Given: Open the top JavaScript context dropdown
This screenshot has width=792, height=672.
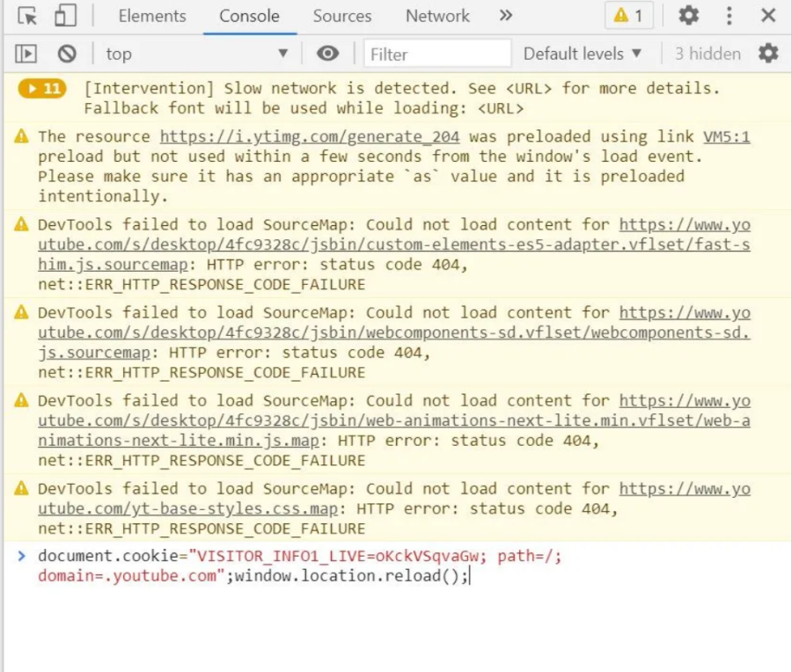Looking at the screenshot, I should click(x=195, y=54).
